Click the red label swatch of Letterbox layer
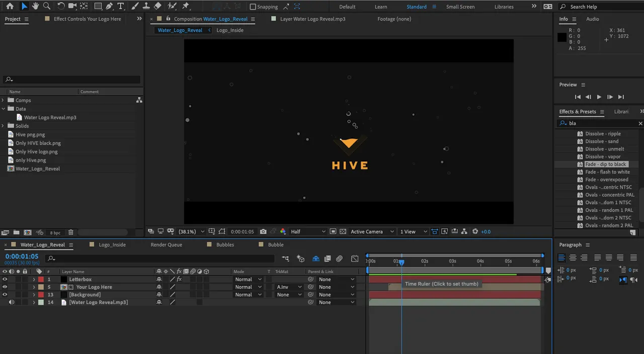This screenshot has height=354, width=644. [41, 280]
